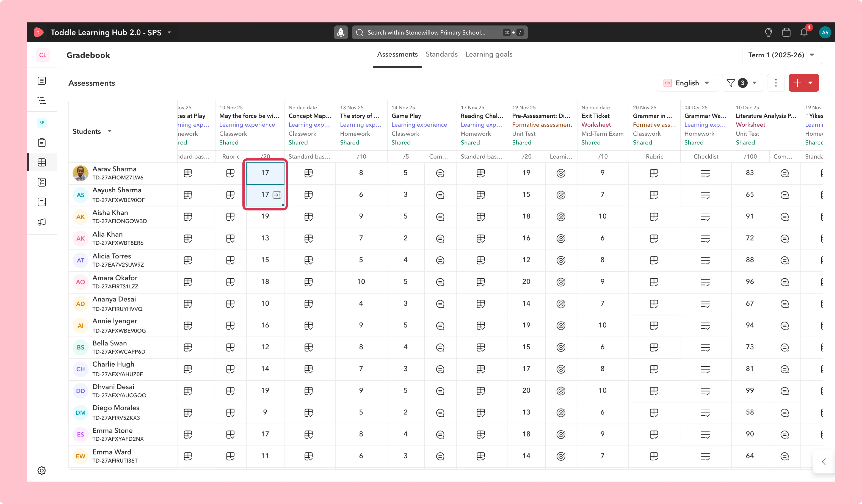
Task: Select Aisha Khan's score 19 out of 20
Action: coord(265,217)
